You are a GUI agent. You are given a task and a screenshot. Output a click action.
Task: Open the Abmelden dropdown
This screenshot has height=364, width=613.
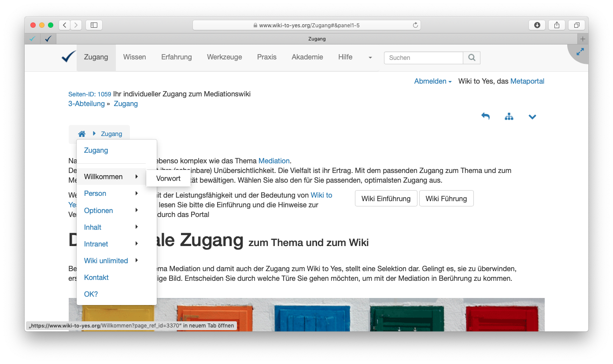pyautogui.click(x=432, y=81)
